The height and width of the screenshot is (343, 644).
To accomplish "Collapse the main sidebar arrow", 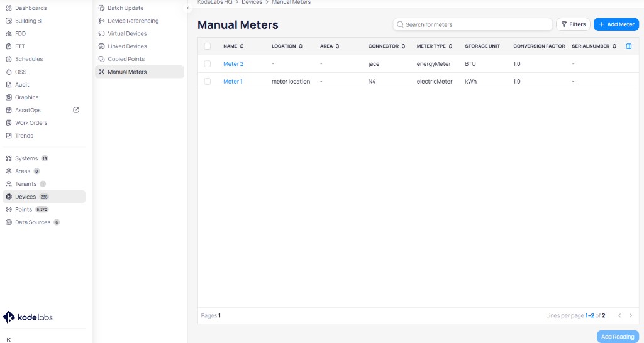I will pyautogui.click(x=9, y=340).
